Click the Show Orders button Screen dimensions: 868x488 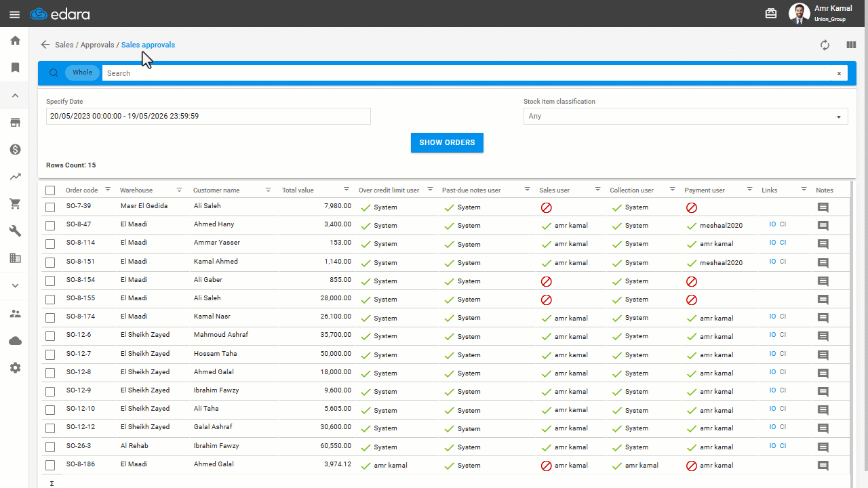point(447,143)
